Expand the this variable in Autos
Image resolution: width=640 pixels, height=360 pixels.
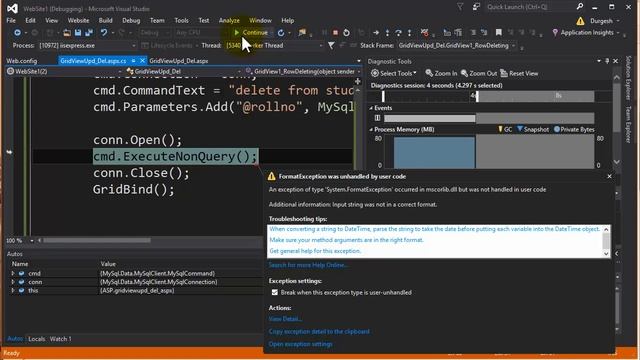pyautogui.click(x=13, y=291)
